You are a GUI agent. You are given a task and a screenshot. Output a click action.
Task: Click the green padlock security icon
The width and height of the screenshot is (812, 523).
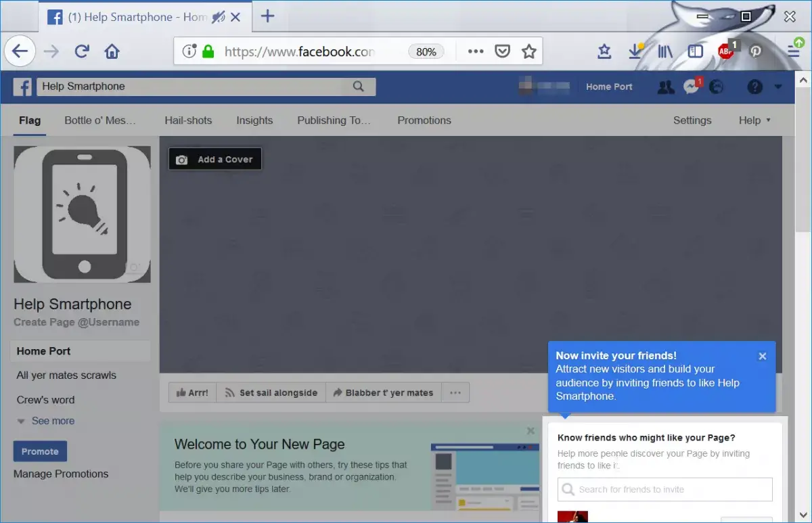208,51
